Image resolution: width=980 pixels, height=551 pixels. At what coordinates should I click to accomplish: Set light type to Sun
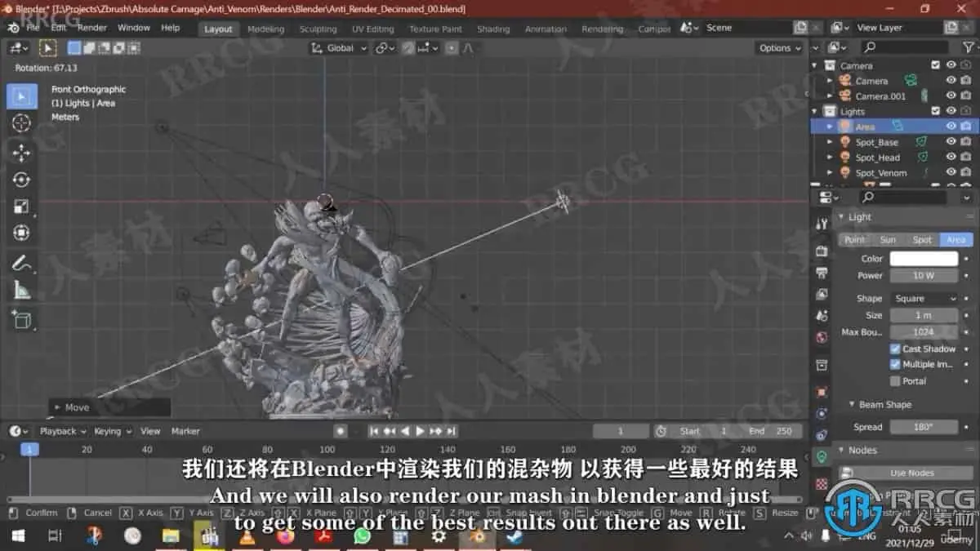(x=888, y=240)
